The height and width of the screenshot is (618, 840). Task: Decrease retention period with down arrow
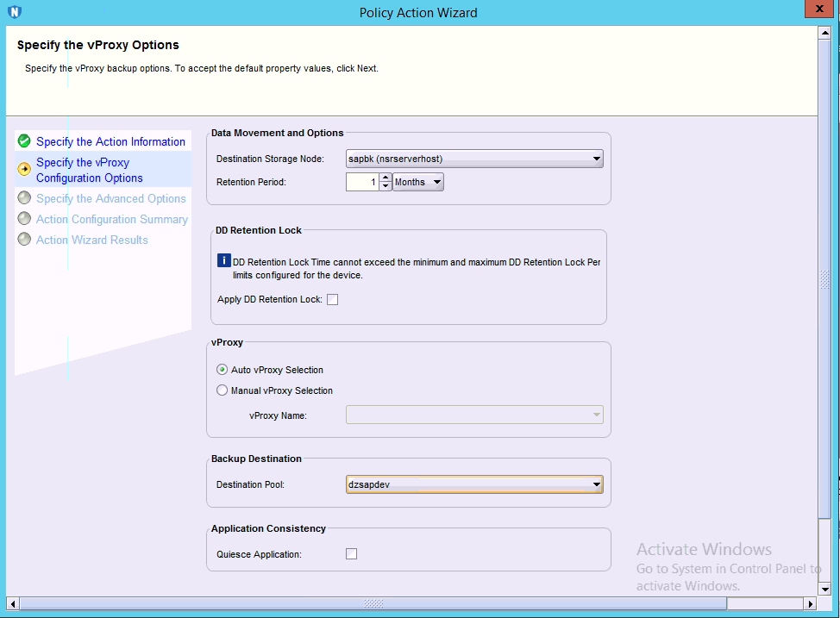pos(385,186)
